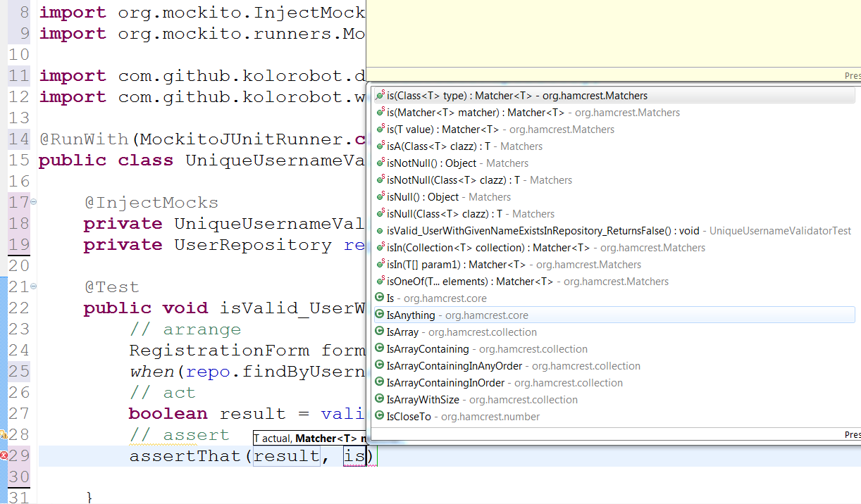861x504 pixels.
Task: Click the green class icon beside IsAnything
Action: (378, 315)
